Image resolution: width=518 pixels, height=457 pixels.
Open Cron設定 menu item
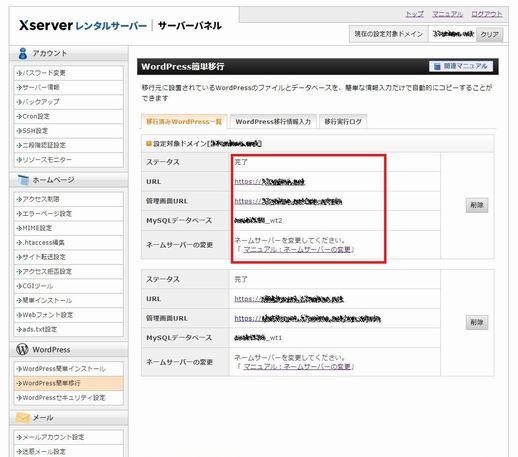[x=69, y=116]
